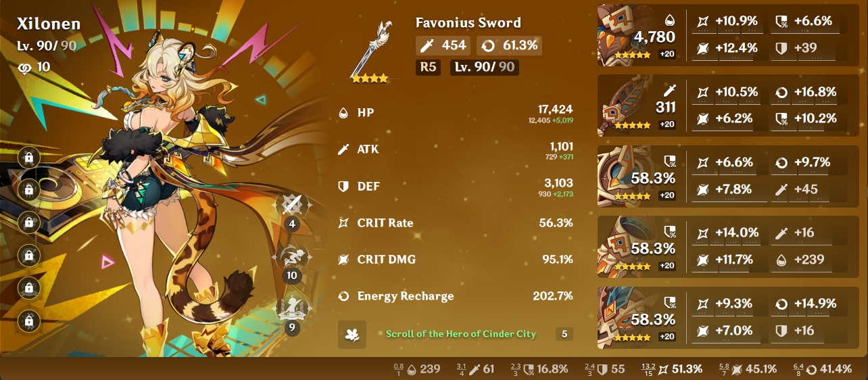Click the CRIT Rate 56.3% stat row
The image size is (868, 380).
tap(455, 222)
